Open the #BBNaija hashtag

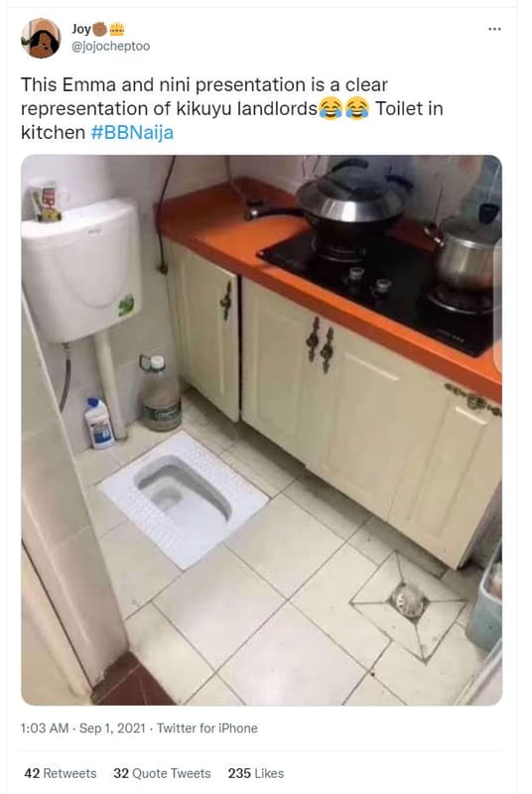pos(132,133)
